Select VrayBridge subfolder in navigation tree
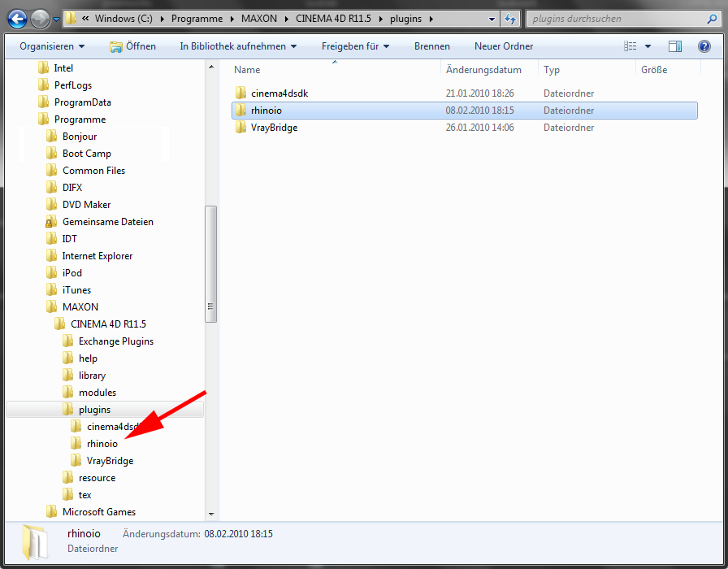The image size is (728, 569). click(102, 461)
